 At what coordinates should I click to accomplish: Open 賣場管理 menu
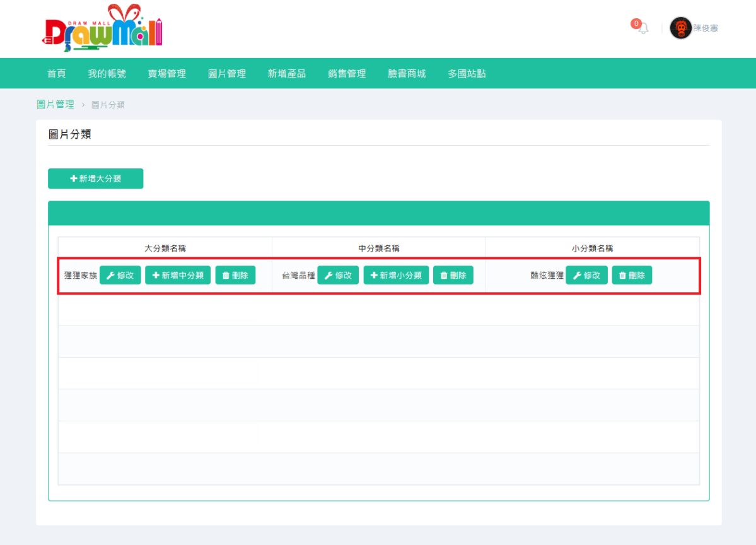166,74
